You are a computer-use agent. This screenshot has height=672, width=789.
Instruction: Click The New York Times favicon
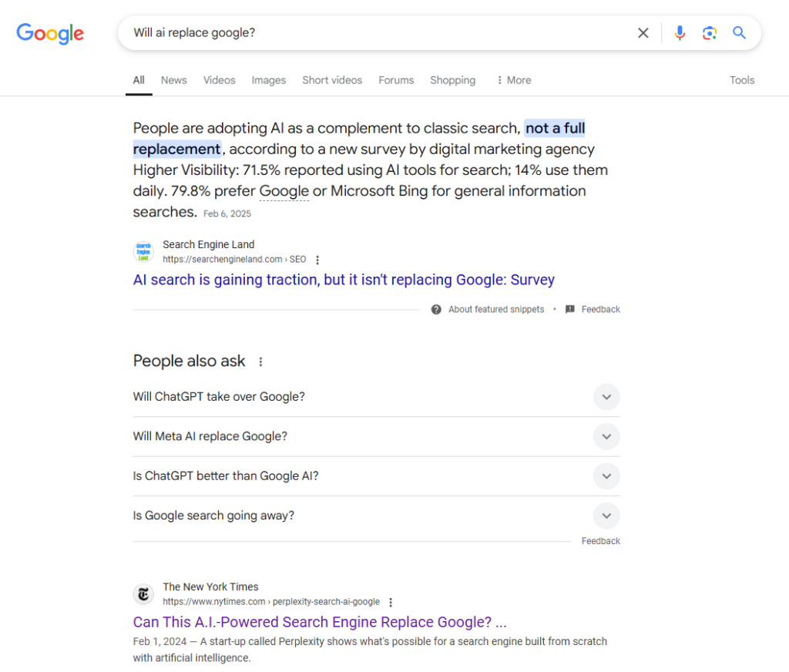pyautogui.click(x=143, y=594)
